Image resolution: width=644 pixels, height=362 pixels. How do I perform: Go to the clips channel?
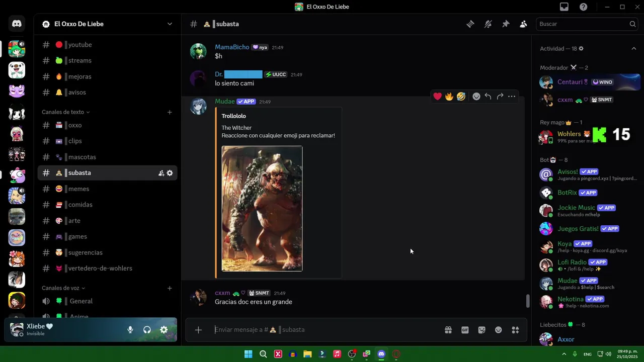(107, 141)
